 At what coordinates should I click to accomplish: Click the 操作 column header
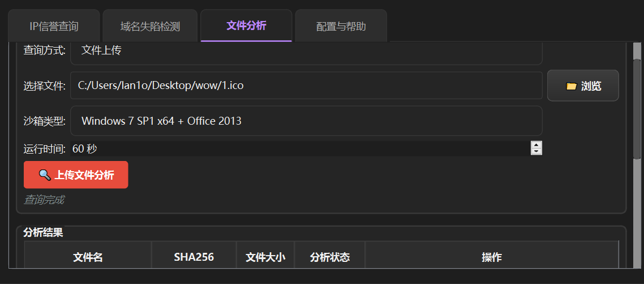click(x=491, y=257)
